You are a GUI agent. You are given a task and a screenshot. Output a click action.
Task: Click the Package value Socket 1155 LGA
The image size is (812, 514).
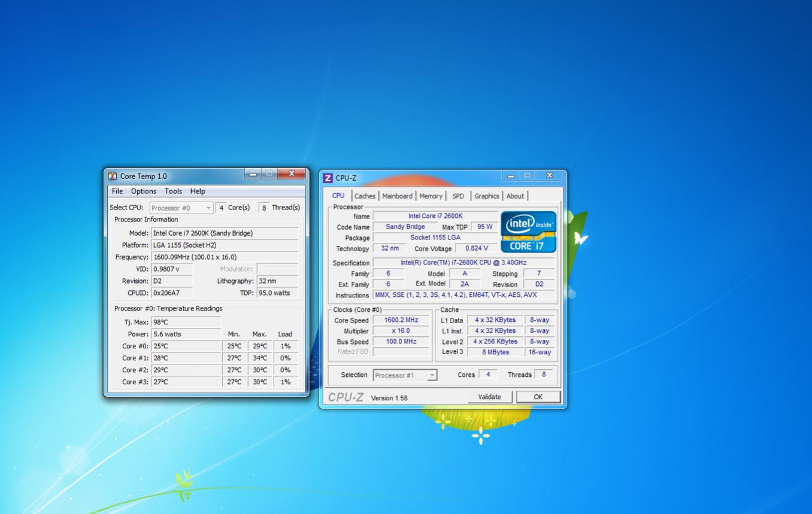tap(435, 238)
